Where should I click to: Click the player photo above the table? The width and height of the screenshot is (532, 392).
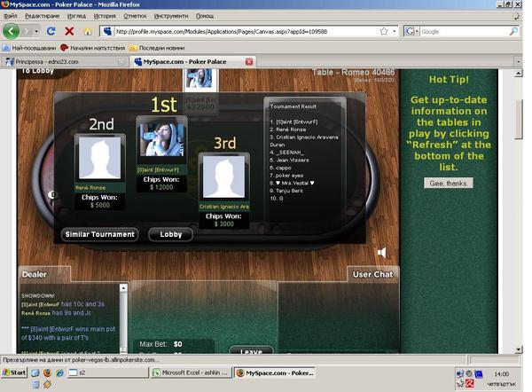[x=199, y=78]
